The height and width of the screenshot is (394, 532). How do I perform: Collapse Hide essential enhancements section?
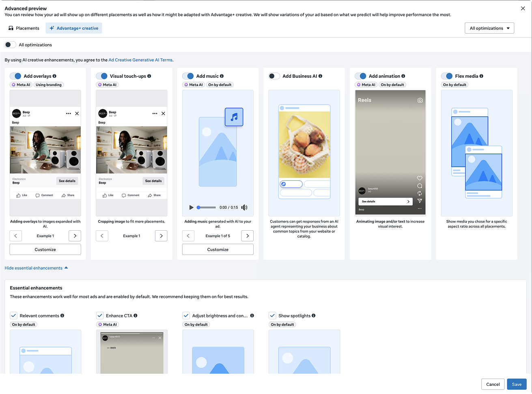point(36,268)
